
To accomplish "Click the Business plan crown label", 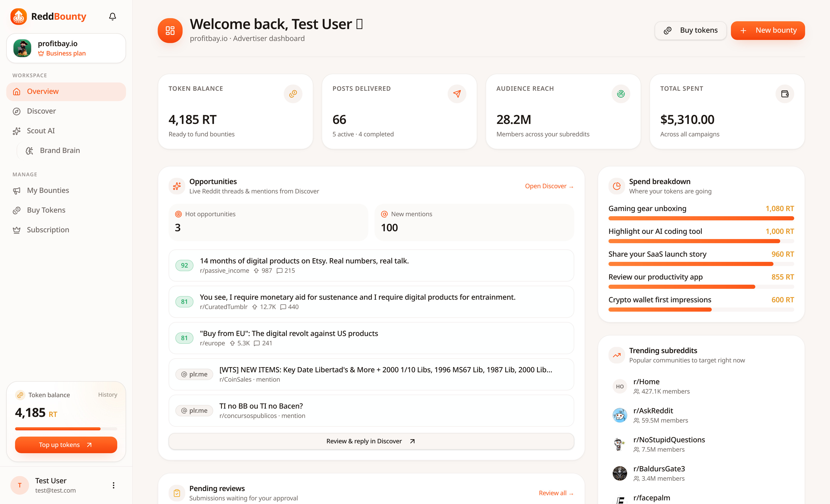I will pos(62,53).
